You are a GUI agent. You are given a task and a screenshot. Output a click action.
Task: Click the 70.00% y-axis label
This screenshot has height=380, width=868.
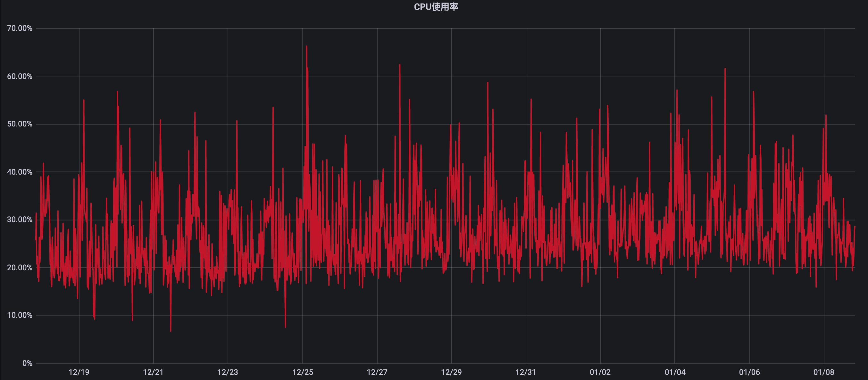(x=20, y=28)
